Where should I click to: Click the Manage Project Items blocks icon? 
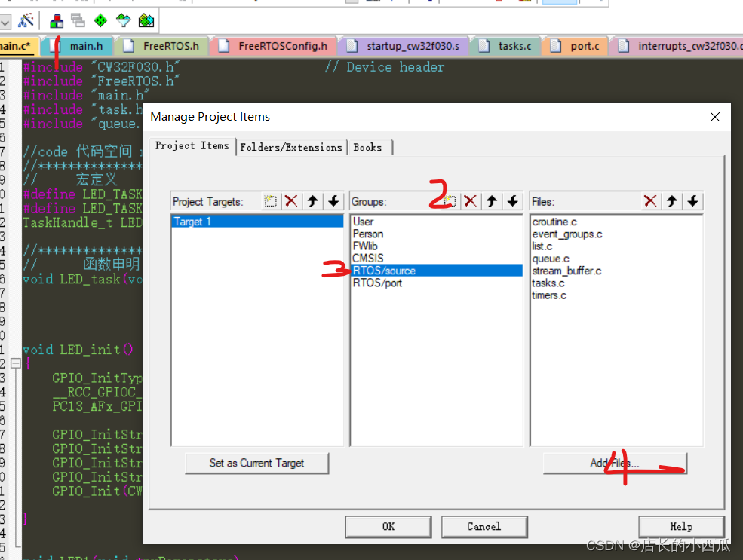pos(57,20)
